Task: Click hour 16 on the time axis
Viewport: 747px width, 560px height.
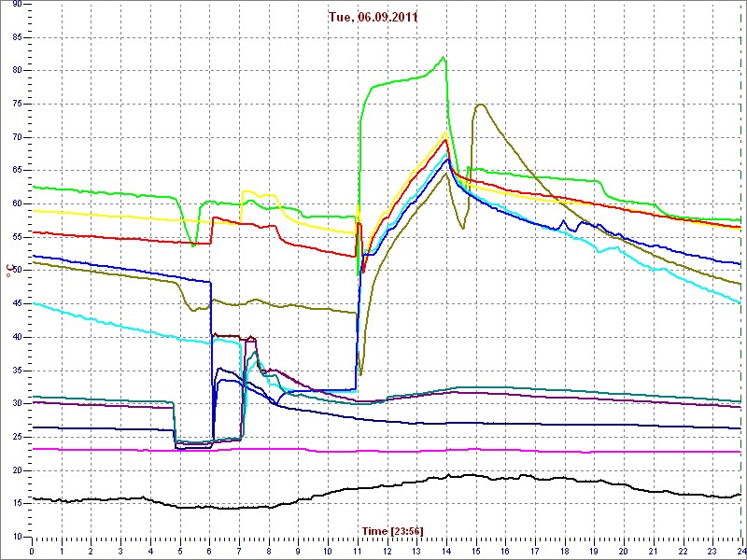Action: click(505, 552)
